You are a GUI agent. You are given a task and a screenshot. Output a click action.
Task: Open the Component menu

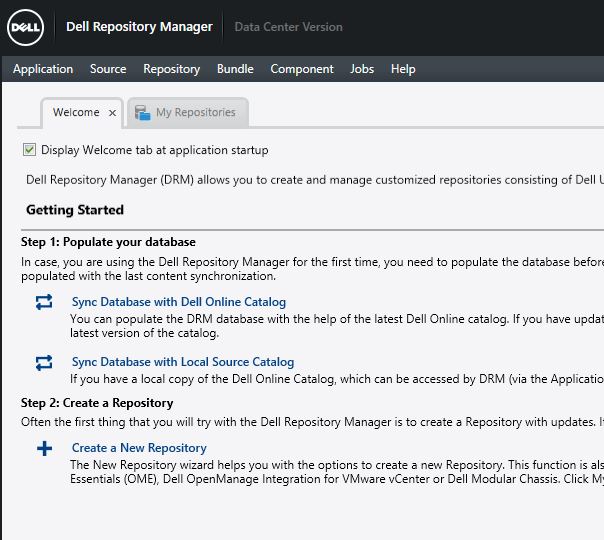click(302, 69)
